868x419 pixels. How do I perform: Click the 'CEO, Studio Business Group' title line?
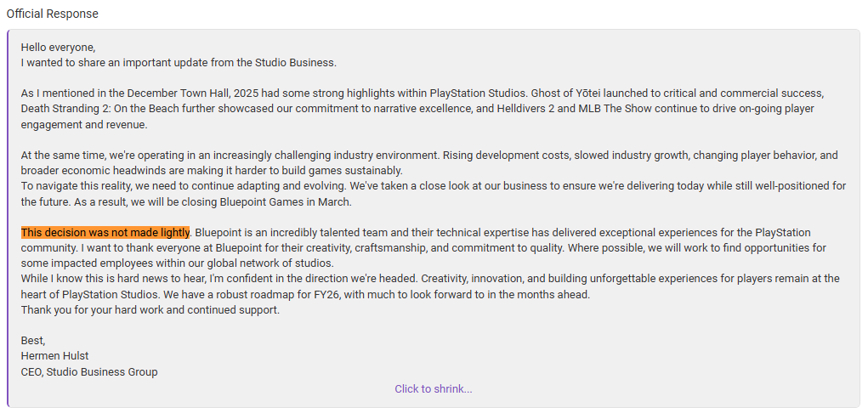(89, 372)
